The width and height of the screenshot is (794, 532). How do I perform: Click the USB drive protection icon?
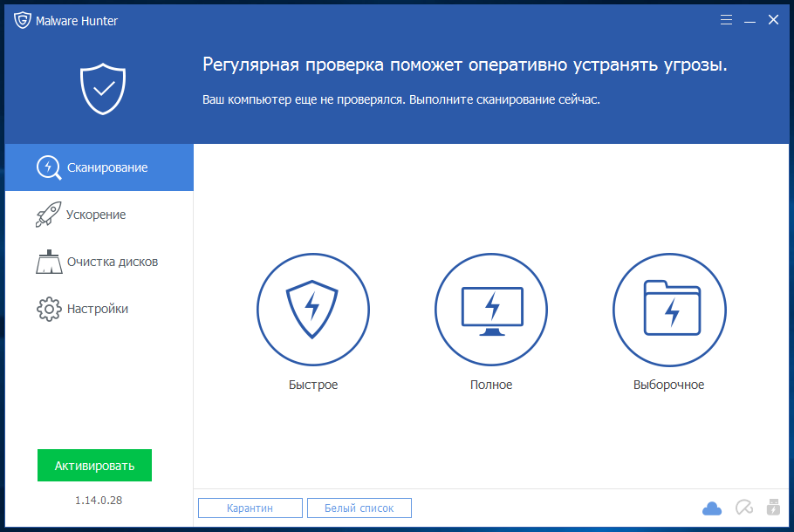coord(771,508)
